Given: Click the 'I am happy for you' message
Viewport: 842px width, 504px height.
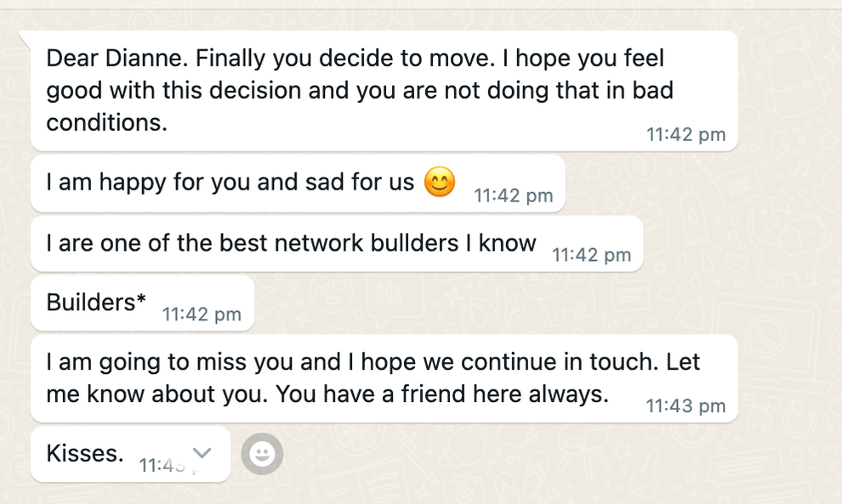Looking at the screenshot, I should coord(298,184).
